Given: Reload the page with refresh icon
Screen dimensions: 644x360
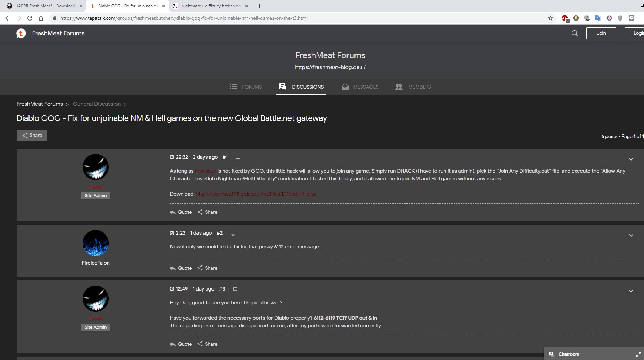Looking at the screenshot, I should tap(30, 18).
